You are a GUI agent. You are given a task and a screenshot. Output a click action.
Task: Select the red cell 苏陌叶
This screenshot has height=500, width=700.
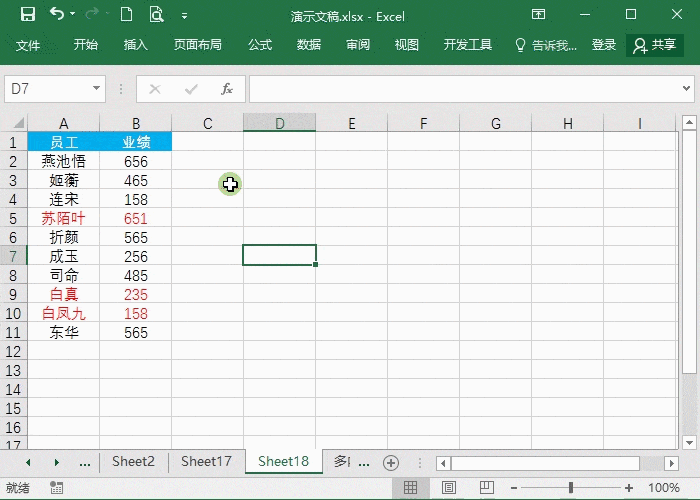(63, 218)
